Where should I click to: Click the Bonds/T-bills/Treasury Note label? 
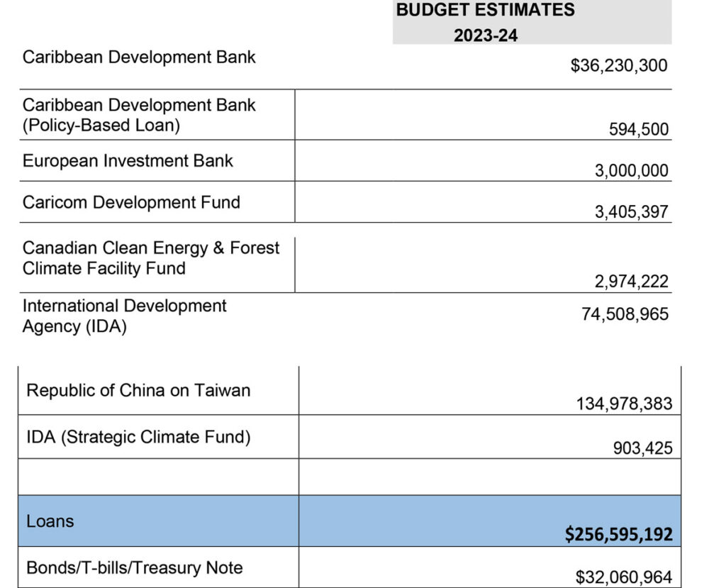point(134,568)
